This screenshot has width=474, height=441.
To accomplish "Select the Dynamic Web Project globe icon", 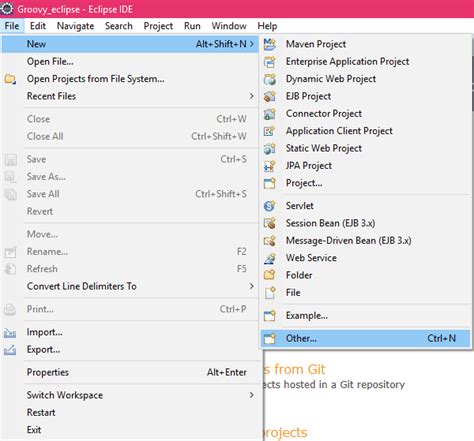I will (270, 79).
